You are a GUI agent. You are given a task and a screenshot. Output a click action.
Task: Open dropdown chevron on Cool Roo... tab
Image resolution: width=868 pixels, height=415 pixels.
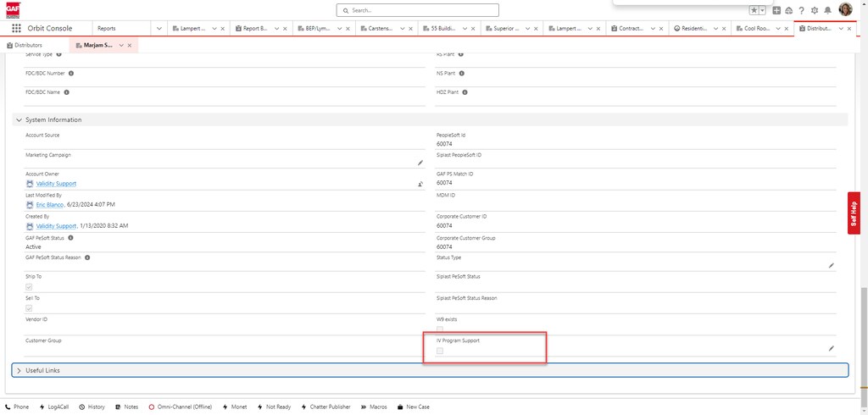(x=778, y=28)
